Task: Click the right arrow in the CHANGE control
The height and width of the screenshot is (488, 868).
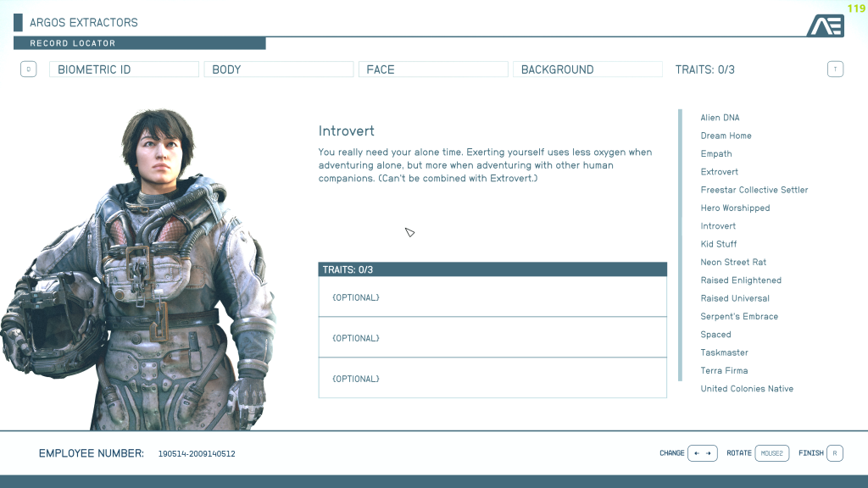Action: click(x=708, y=453)
